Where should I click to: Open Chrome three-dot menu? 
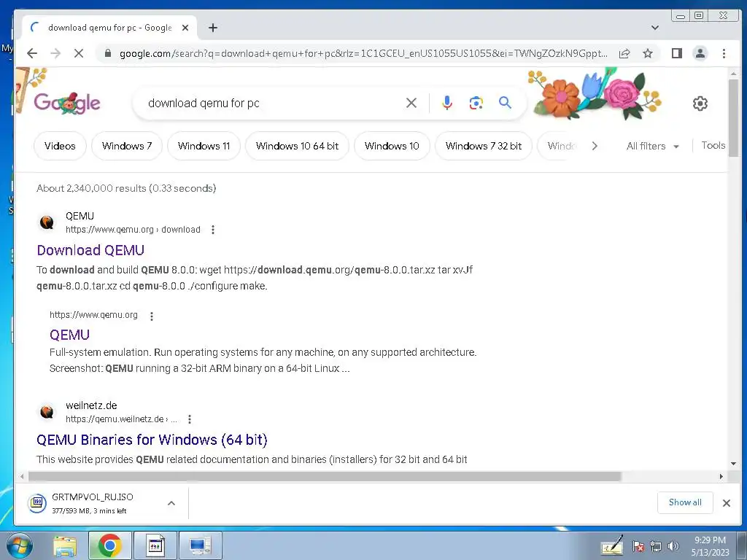(x=724, y=53)
